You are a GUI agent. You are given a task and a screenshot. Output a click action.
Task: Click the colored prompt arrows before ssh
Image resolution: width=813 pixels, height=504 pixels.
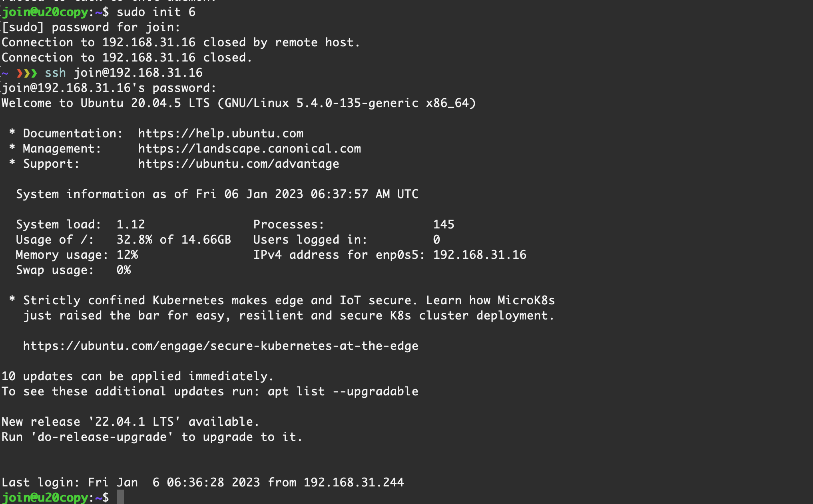click(x=27, y=73)
